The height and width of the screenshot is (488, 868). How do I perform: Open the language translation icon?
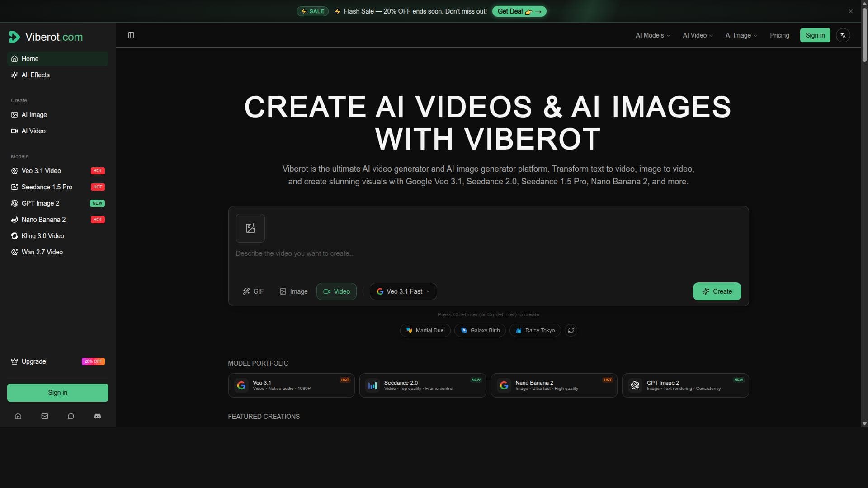click(843, 35)
